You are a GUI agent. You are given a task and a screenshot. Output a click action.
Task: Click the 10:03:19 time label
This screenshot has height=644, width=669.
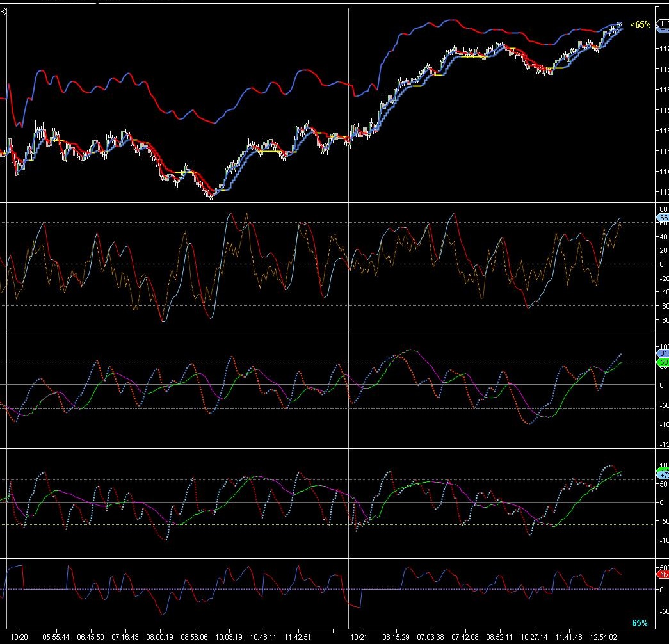229,637
